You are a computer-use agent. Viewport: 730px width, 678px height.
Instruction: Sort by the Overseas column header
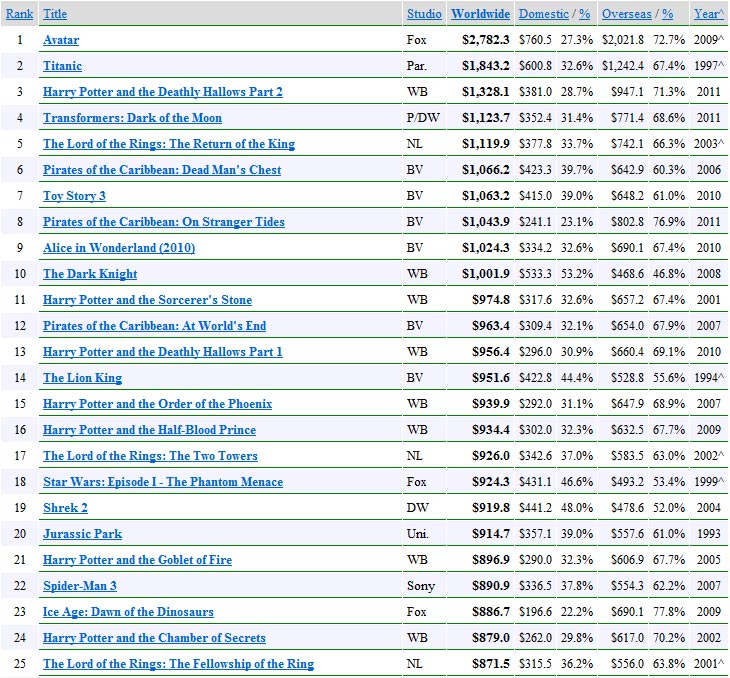click(627, 14)
